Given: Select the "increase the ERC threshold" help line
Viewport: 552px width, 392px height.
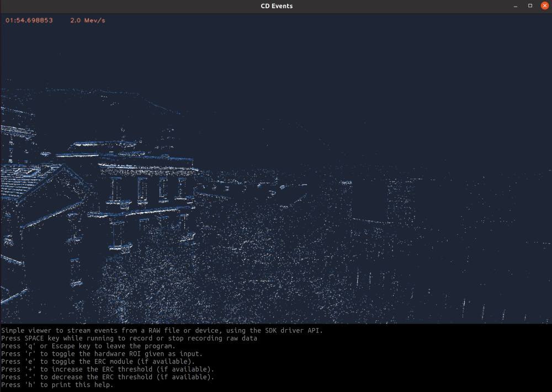Looking at the screenshot, I should pos(108,369).
